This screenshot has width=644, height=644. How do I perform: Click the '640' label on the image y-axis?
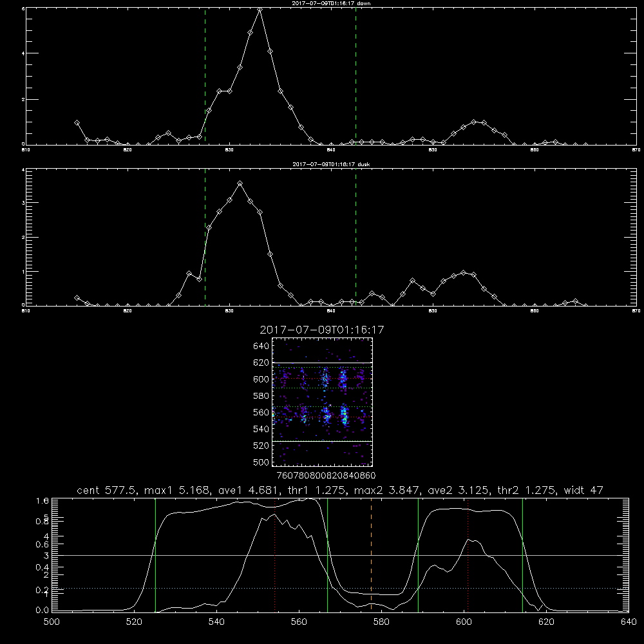[x=261, y=346]
